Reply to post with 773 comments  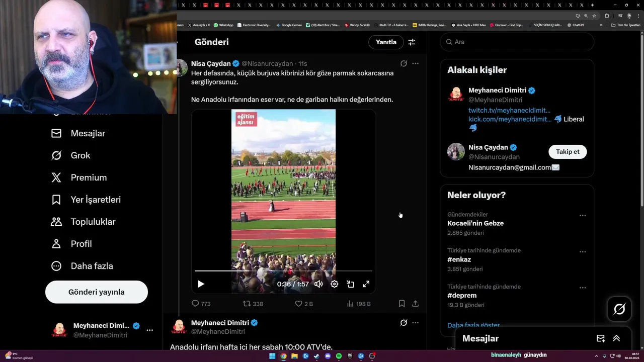pyautogui.click(x=201, y=304)
